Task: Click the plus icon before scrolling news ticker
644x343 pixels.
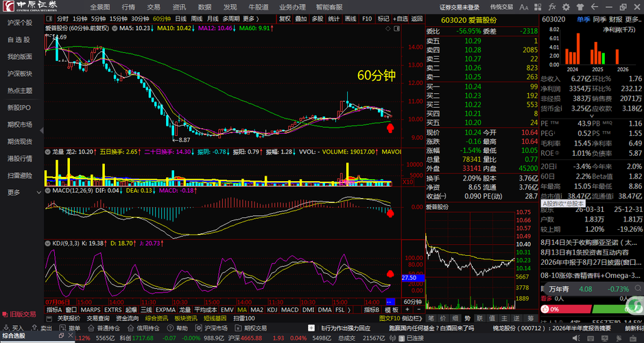Action: pos(311,328)
